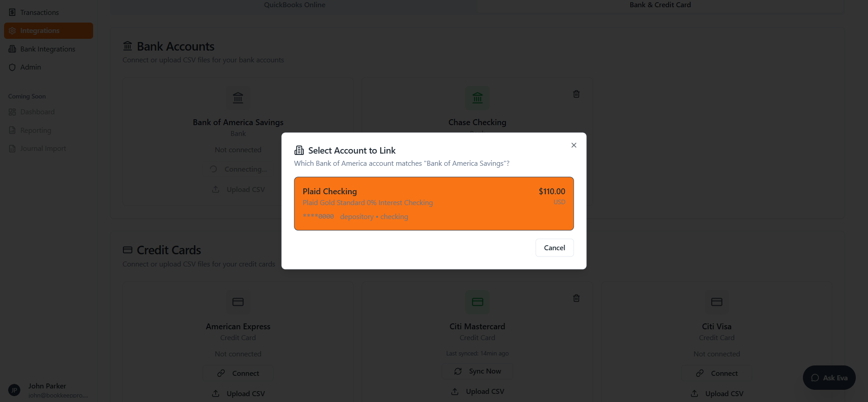Viewport: 868px width, 402px height.
Task: Close the account link dialog with X
Action: [x=574, y=145]
